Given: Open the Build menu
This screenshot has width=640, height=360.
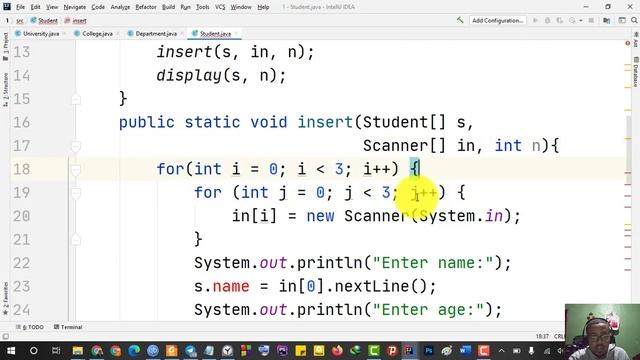Looking at the screenshot, I should coord(169,7).
